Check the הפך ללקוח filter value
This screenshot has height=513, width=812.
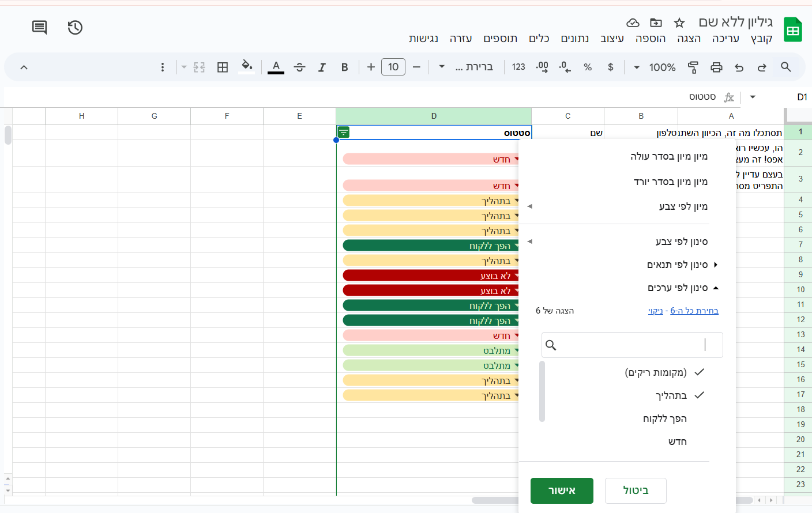pos(664,418)
